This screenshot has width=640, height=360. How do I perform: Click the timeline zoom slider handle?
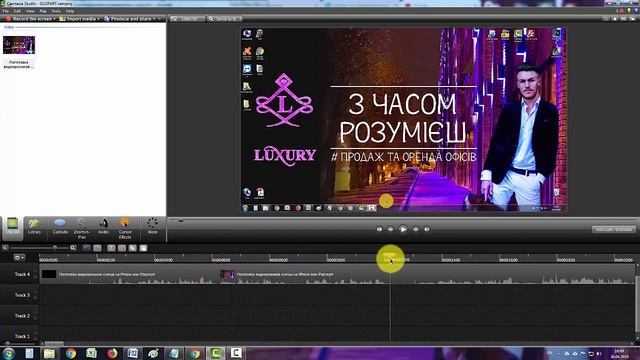55,248
